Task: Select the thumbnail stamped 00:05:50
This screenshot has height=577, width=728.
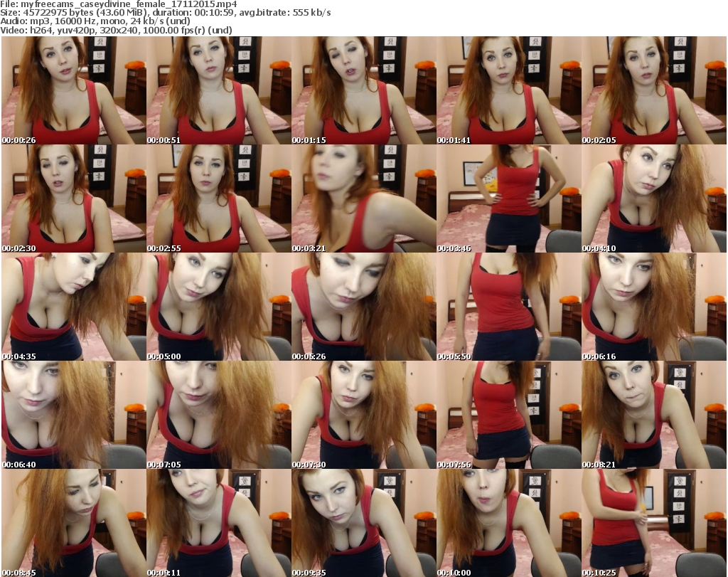Action: tap(509, 307)
